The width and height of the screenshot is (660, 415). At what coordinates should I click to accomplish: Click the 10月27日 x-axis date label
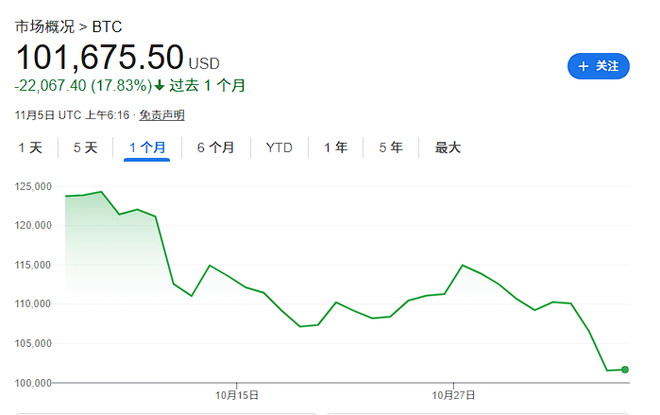454,395
